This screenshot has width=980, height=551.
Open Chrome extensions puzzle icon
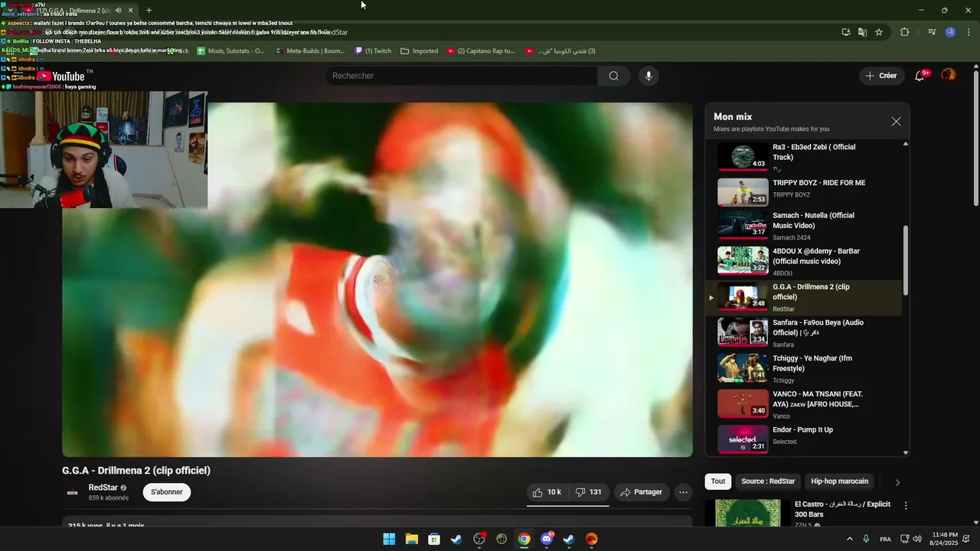click(904, 32)
